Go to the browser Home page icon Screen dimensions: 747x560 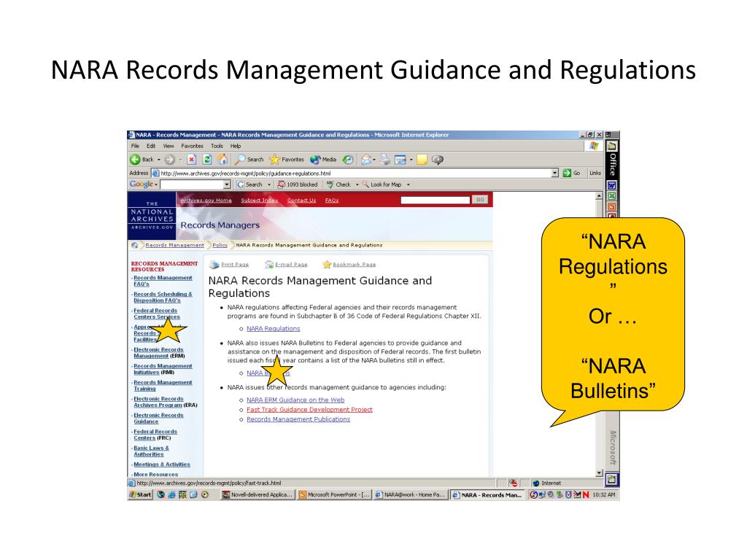[x=222, y=160]
